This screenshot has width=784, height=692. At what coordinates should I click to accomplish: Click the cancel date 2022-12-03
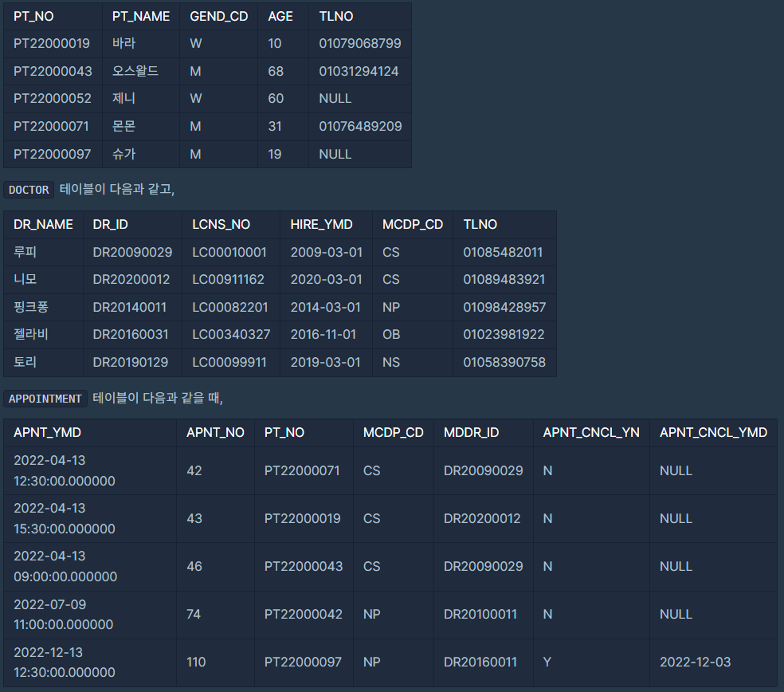(696, 662)
